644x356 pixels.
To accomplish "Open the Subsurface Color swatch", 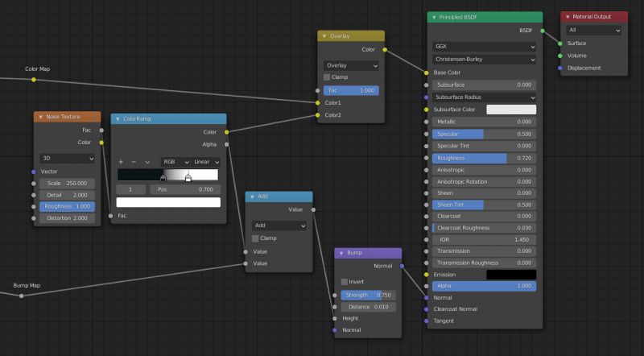I will [x=511, y=110].
